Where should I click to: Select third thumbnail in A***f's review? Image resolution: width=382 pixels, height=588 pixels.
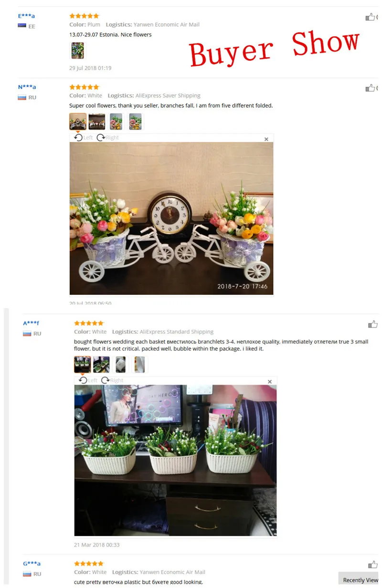[120, 364]
